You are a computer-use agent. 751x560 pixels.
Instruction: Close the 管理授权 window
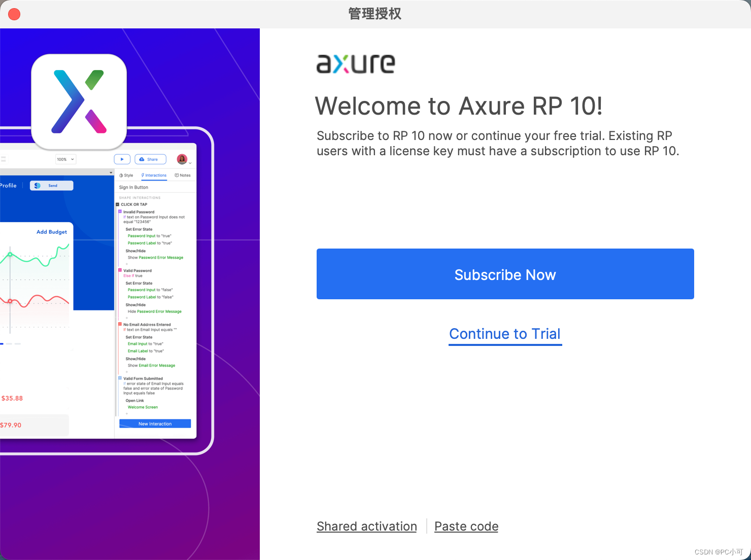click(14, 14)
